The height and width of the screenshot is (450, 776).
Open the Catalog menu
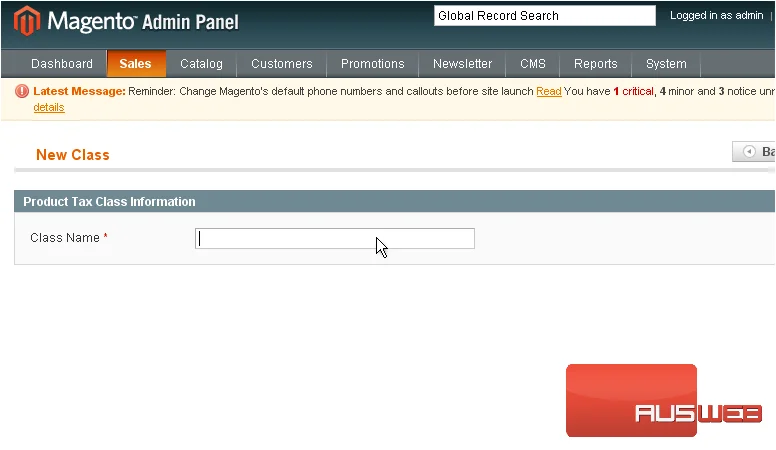pos(201,64)
